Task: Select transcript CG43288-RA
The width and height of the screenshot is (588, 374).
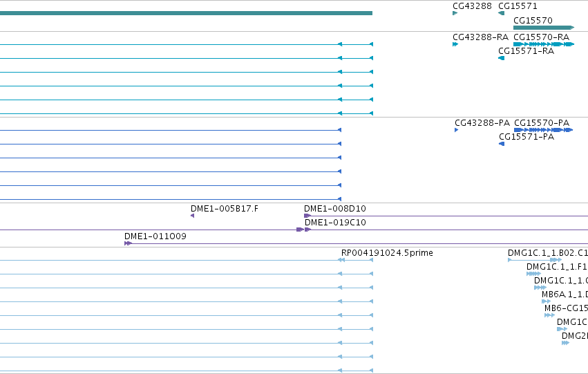Action: point(480,37)
